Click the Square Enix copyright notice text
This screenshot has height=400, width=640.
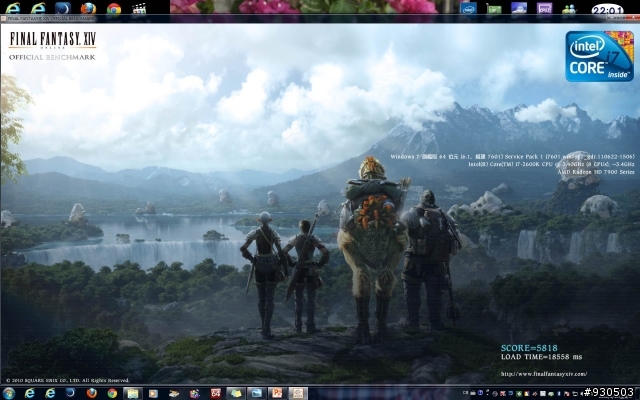(x=67, y=380)
